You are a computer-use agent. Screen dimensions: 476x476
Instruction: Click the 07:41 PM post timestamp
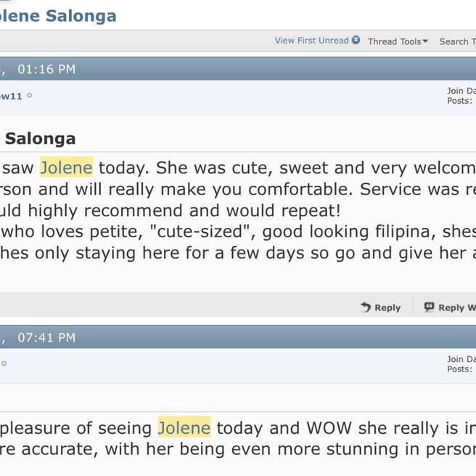click(x=46, y=337)
